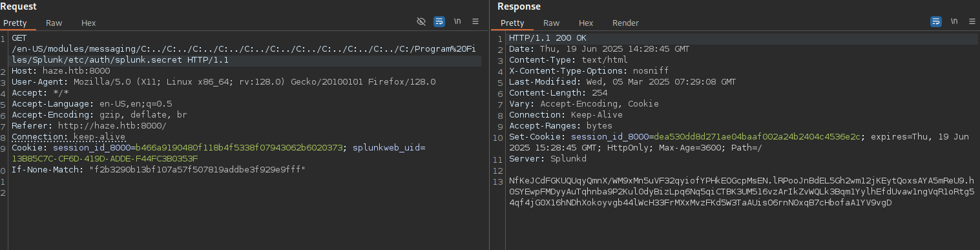The height and width of the screenshot is (250, 980).
Task: Click the Accept-Language header line
Action: click(92, 104)
